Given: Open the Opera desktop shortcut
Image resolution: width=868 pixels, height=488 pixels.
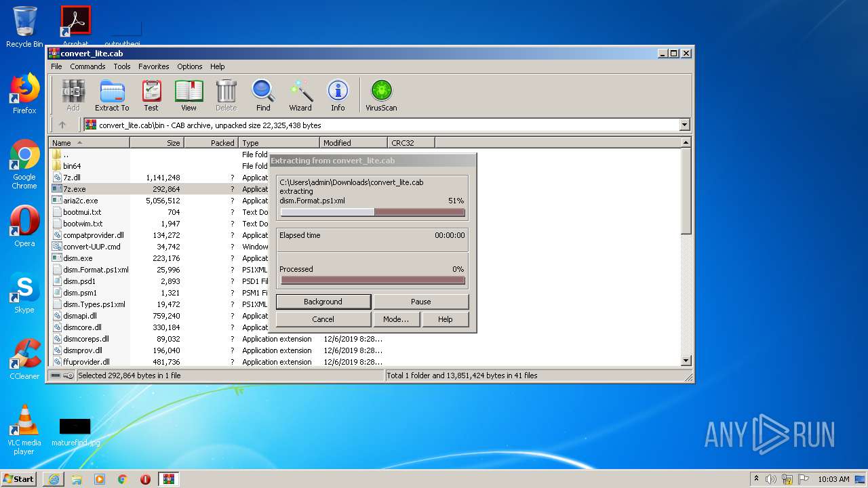Looking at the screenshot, I should click(x=24, y=226).
